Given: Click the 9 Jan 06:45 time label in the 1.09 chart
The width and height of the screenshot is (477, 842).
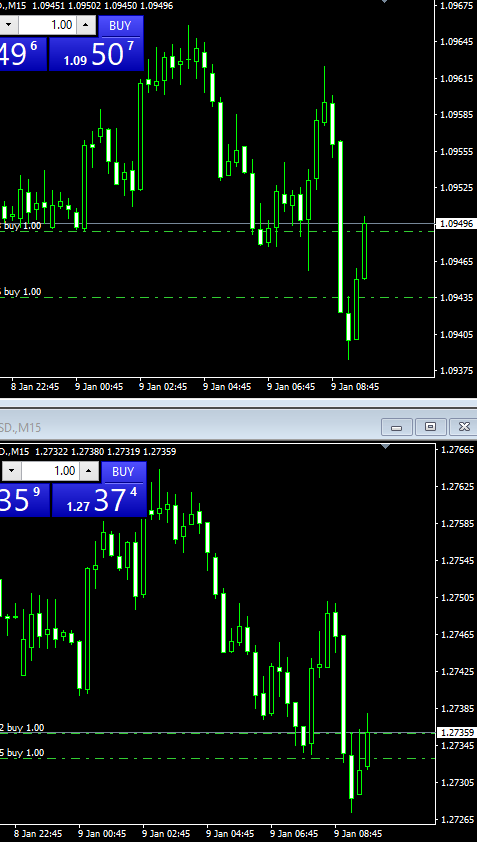Looking at the screenshot, I should pos(291,387).
